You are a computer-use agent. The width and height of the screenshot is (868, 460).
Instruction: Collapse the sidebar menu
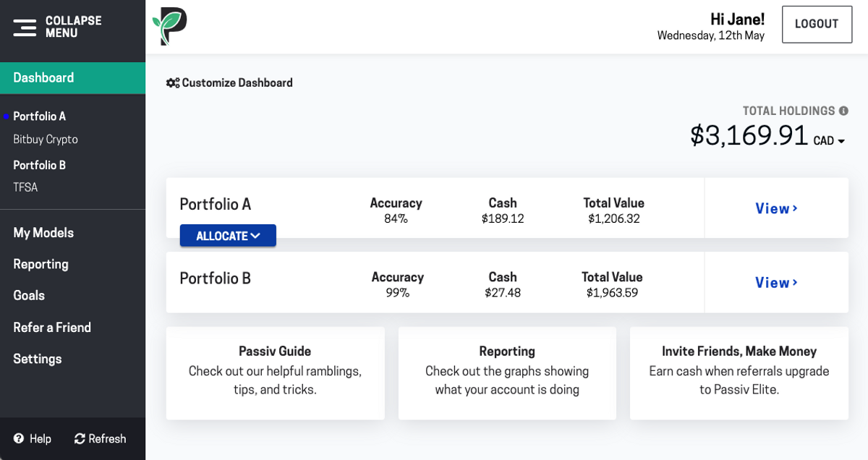pyautogui.click(x=25, y=27)
